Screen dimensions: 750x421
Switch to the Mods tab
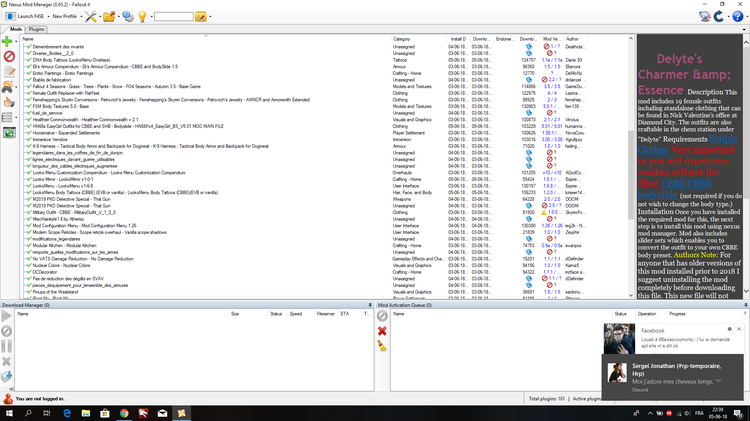click(x=15, y=29)
